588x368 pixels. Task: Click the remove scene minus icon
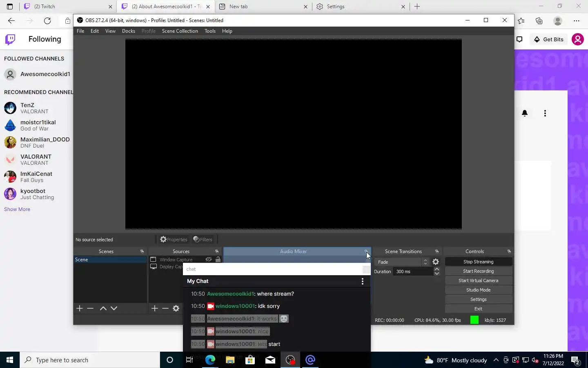(90, 308)
